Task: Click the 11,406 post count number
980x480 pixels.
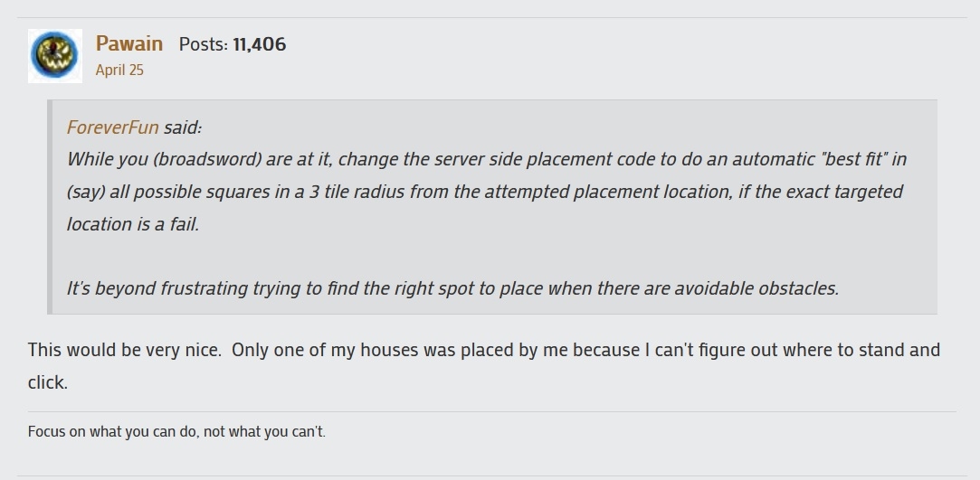Action: [x=259, y=44]
